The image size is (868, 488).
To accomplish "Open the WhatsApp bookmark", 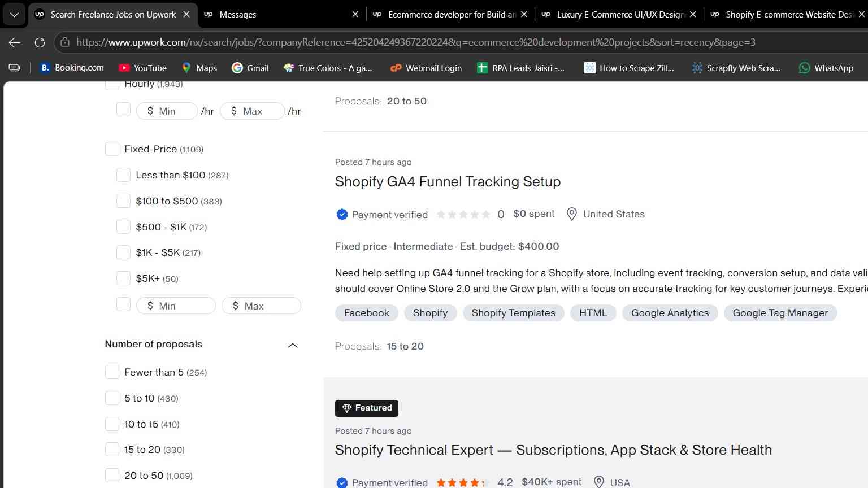I will (x=826, y=68).
